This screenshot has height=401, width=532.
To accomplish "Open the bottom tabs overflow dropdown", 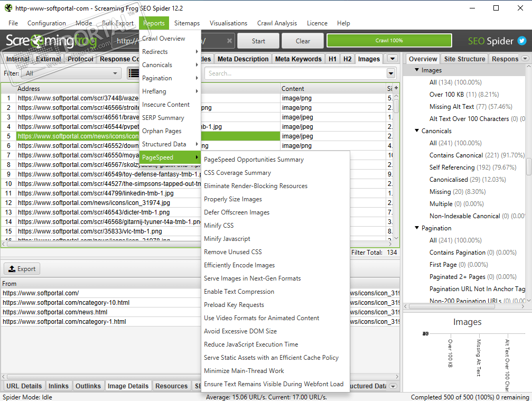I will [x=393, y=386].
